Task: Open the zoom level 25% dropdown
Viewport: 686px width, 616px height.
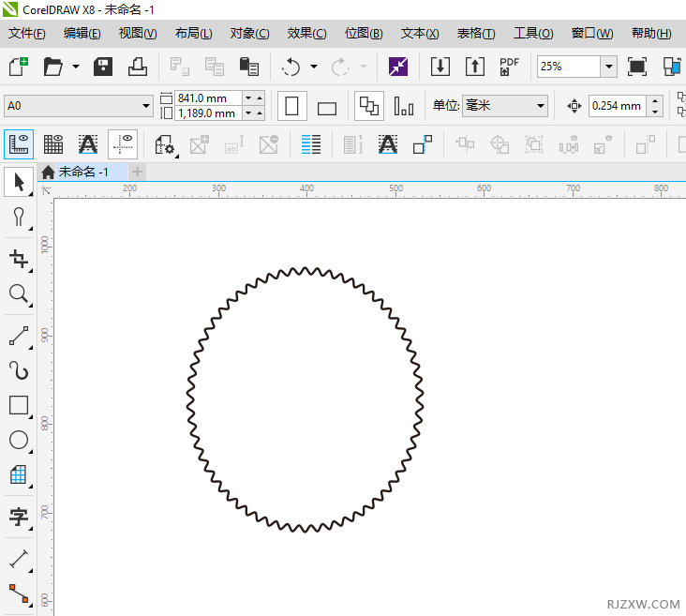Action: [608, 67]
